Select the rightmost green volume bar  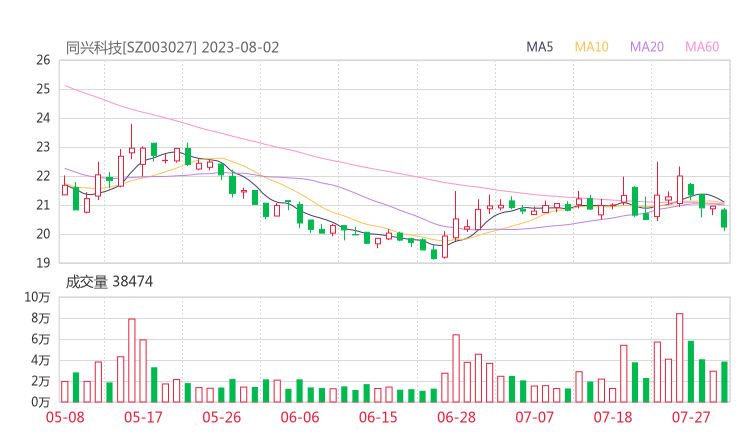tap(724, 382)
